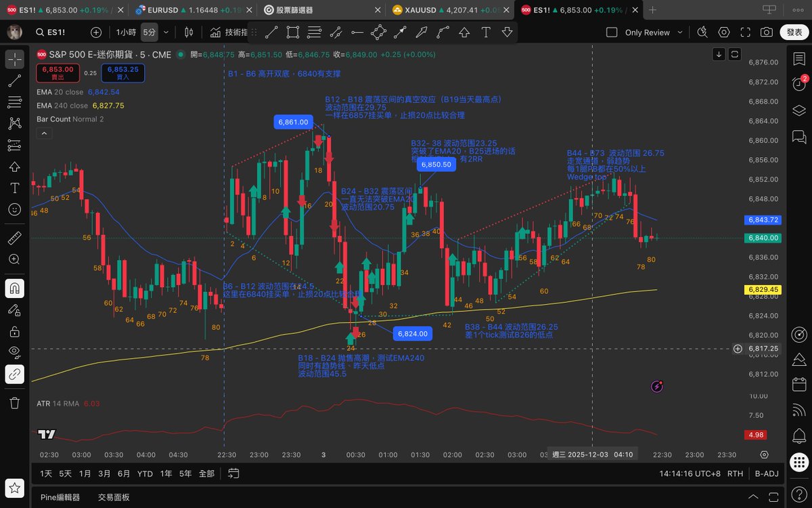Open the RTH session selector

735,473
